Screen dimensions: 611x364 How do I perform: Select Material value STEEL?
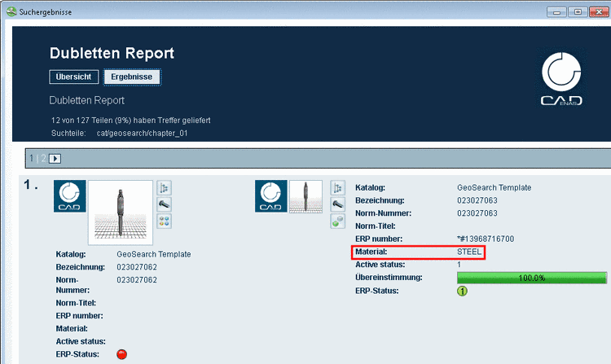[x=469, y=252]
